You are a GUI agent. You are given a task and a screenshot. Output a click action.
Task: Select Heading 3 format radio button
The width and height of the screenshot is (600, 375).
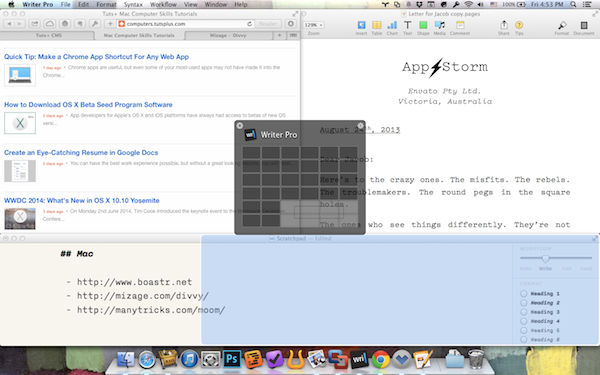coord(523,312)
